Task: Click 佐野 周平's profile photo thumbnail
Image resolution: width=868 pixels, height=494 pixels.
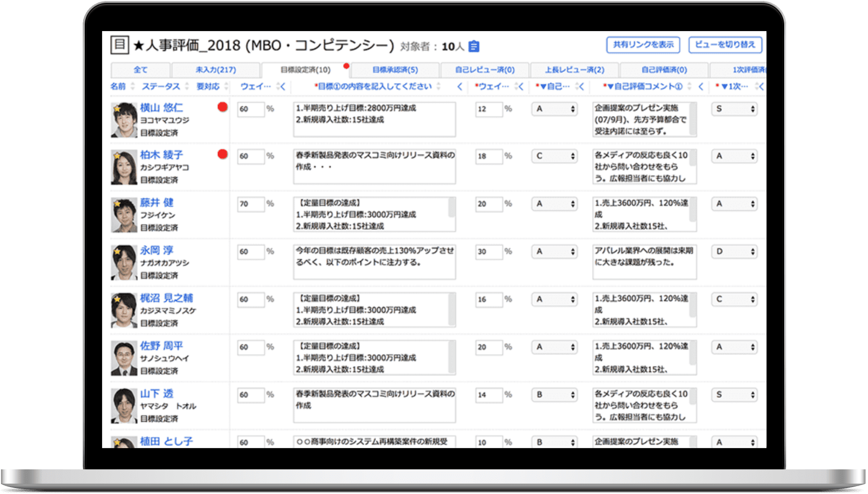Action: click(124, 358)
